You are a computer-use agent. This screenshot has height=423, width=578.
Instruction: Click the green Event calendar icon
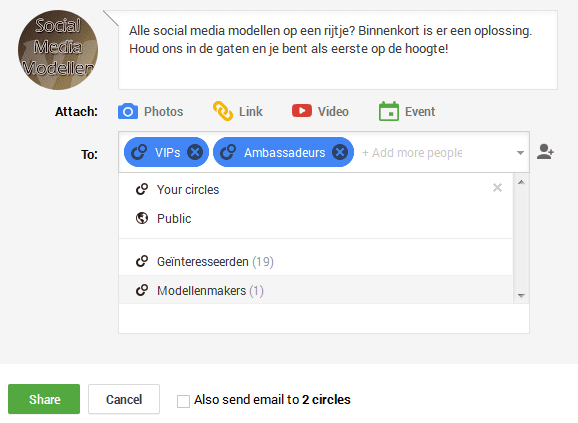(389, 111)
